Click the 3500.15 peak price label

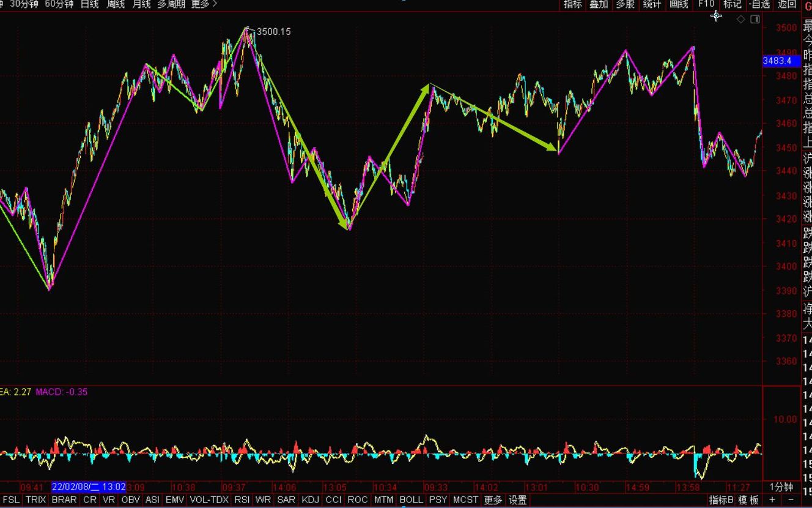273,31
